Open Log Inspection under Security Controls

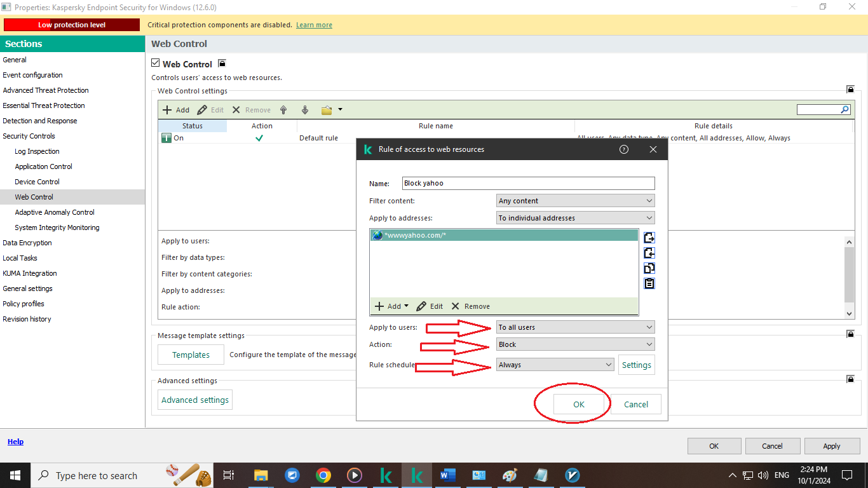37,151
